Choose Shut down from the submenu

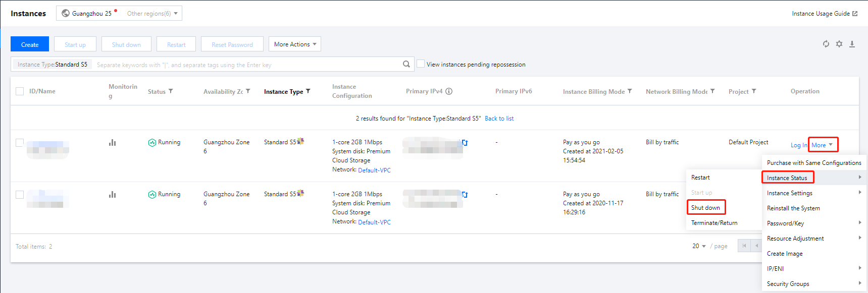[705, 208]
